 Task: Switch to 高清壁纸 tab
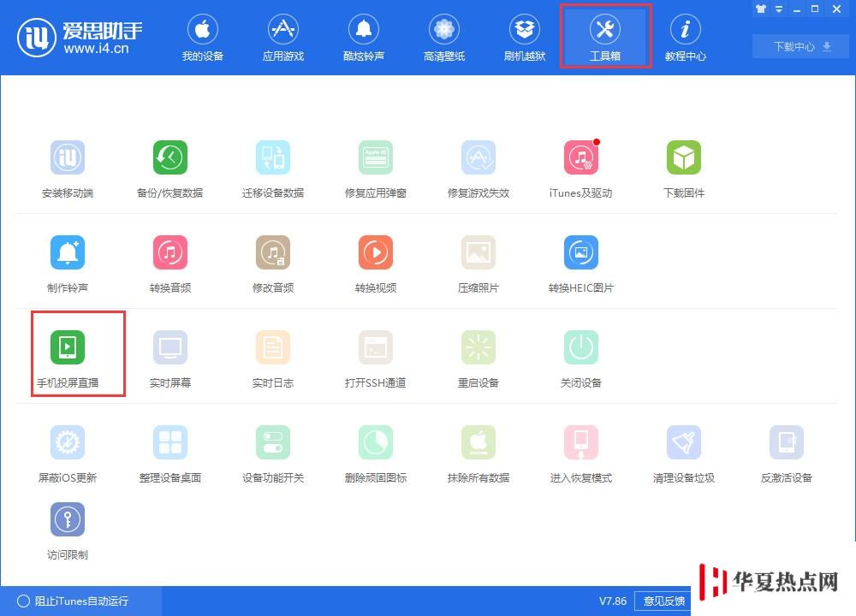click(443, 37)
